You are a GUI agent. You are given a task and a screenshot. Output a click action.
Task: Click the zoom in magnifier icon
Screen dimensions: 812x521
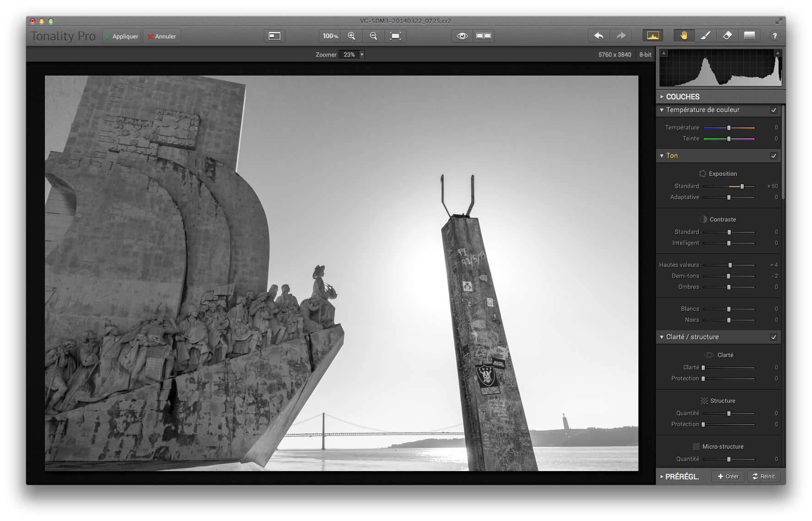[352, 36]
